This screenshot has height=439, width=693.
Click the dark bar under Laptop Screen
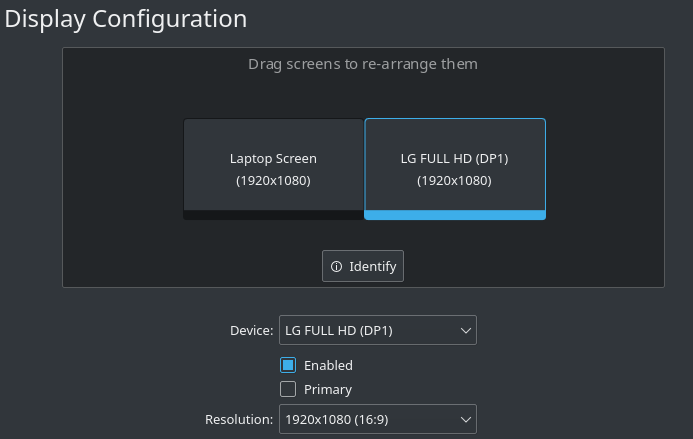click(x=273, y=215)
